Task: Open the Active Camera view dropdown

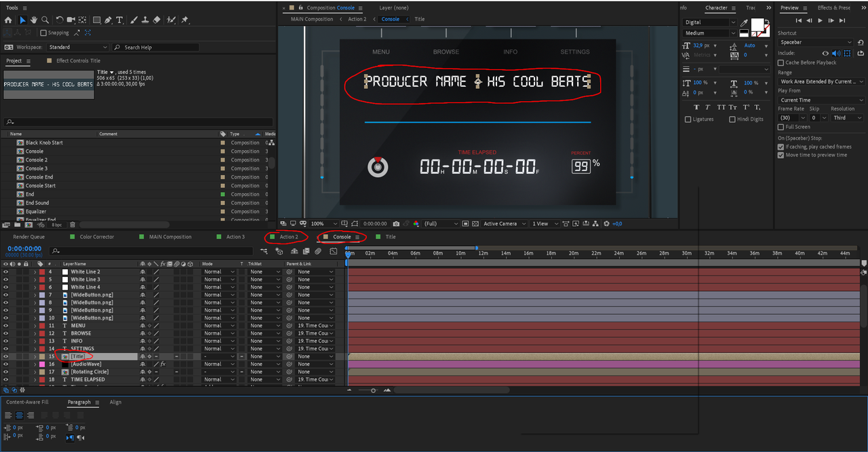Action: coord(505,223)
